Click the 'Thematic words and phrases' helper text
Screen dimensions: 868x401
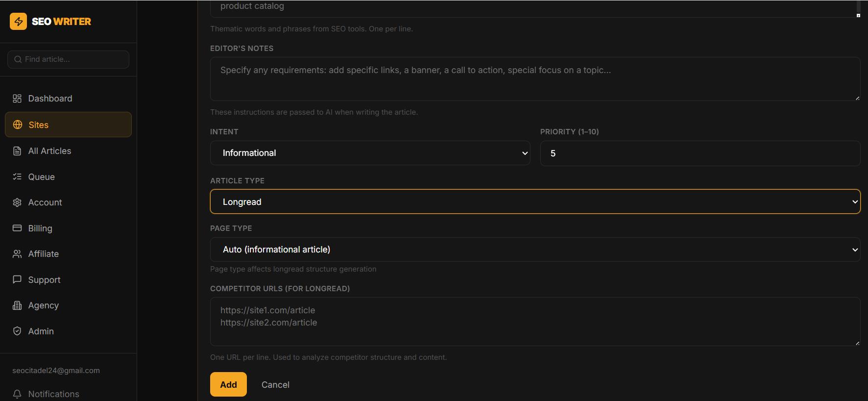312,29
